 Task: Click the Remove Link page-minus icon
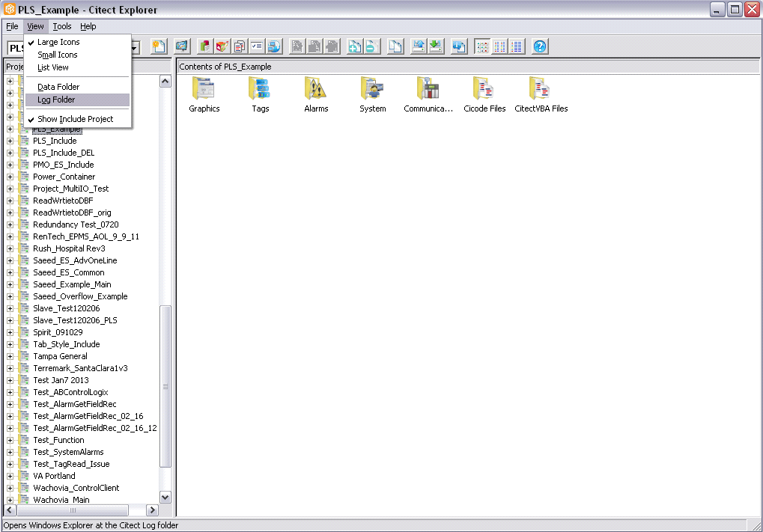[371, 46]
